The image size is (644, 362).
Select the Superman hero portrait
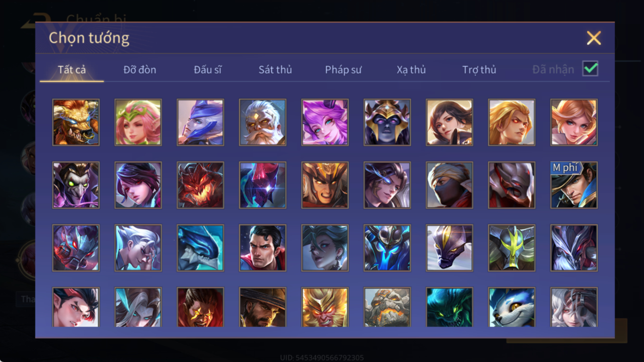pyautogui.click(x=263, y=248)
